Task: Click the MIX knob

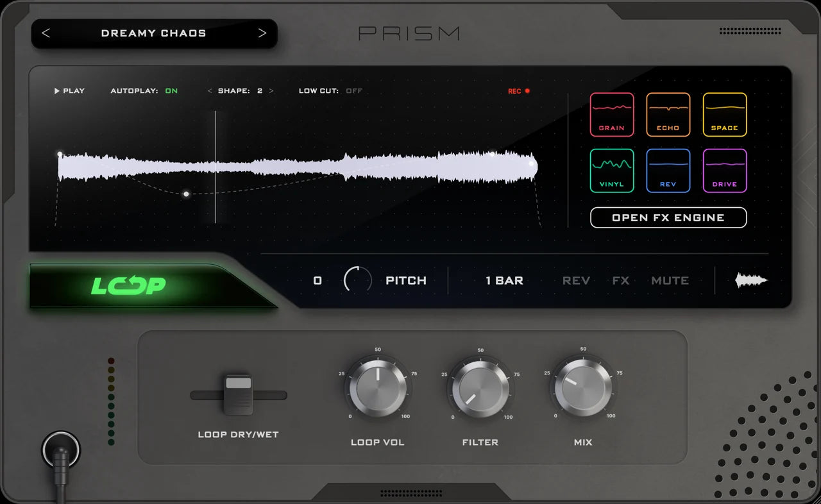Action: tap(583, 387)
